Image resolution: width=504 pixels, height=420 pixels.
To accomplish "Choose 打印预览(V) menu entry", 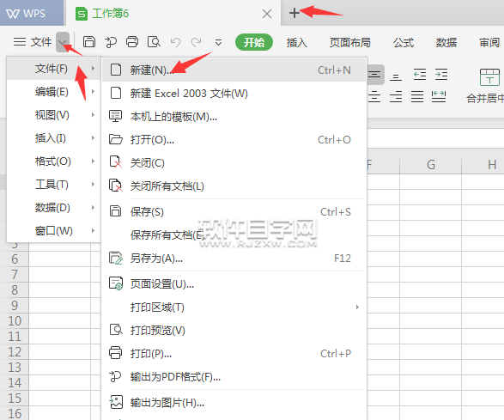I will [x=234, y=331].
